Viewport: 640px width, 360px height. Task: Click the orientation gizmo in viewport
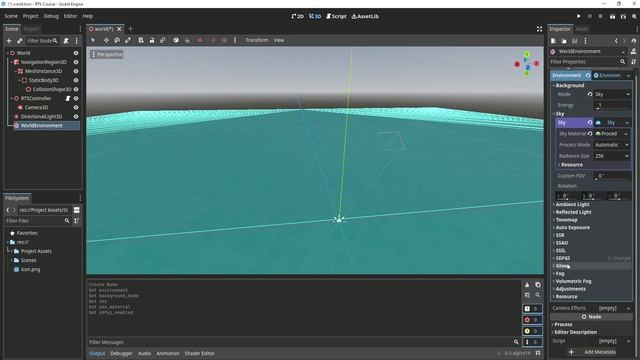coord(527,64)
